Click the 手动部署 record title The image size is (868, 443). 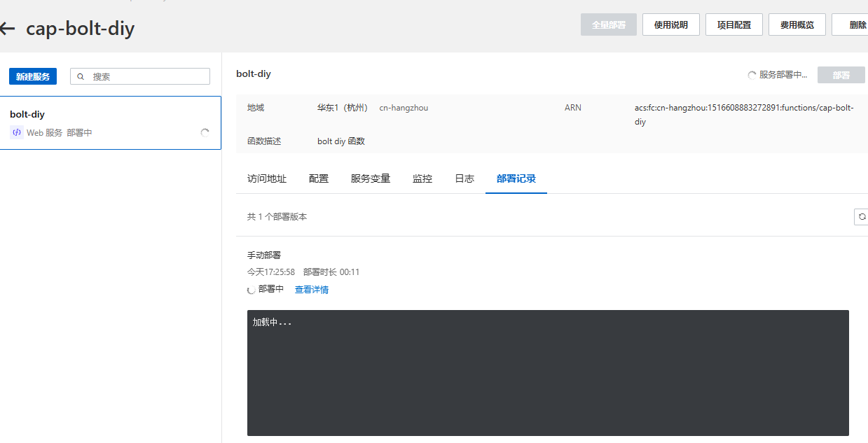pyautogui.click(x=264, y=255)
